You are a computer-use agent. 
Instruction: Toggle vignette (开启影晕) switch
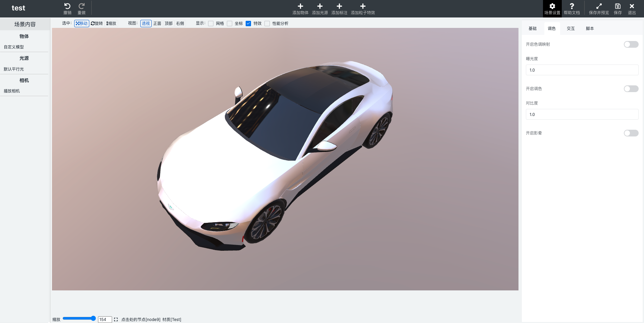pos(631,133)
